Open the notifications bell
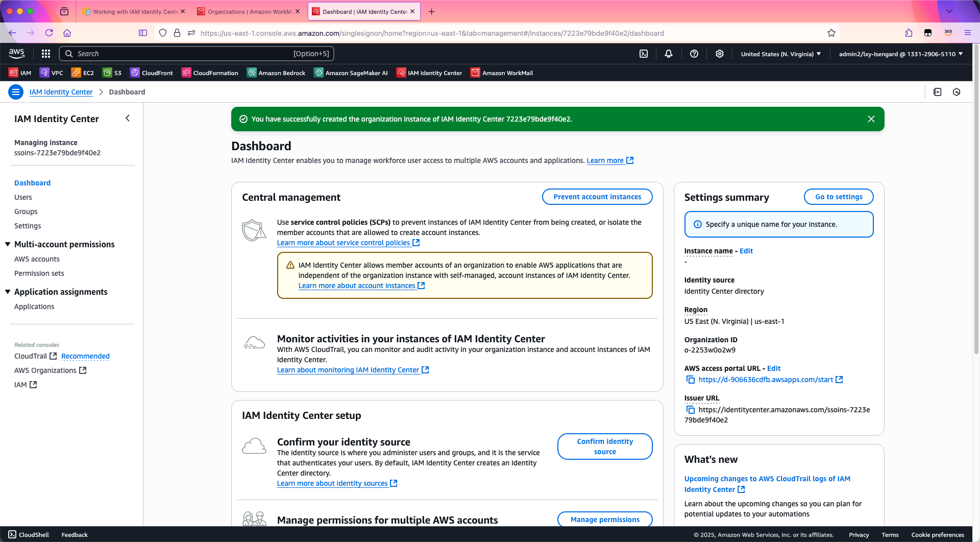The width and height of the screenshot is (980, 542). 669,54
